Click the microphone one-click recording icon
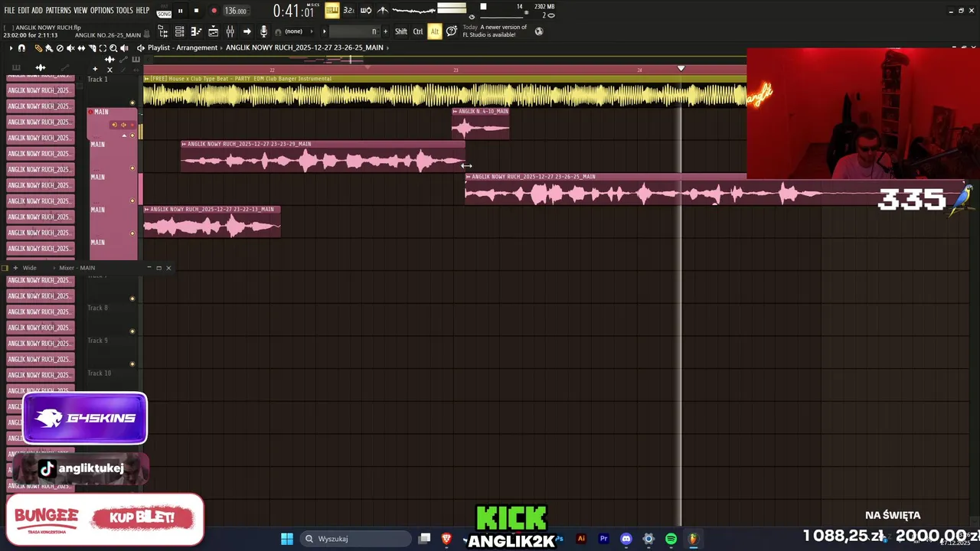Screen dimensions: 980x551 pyautogui.click(x=264, y=31)
